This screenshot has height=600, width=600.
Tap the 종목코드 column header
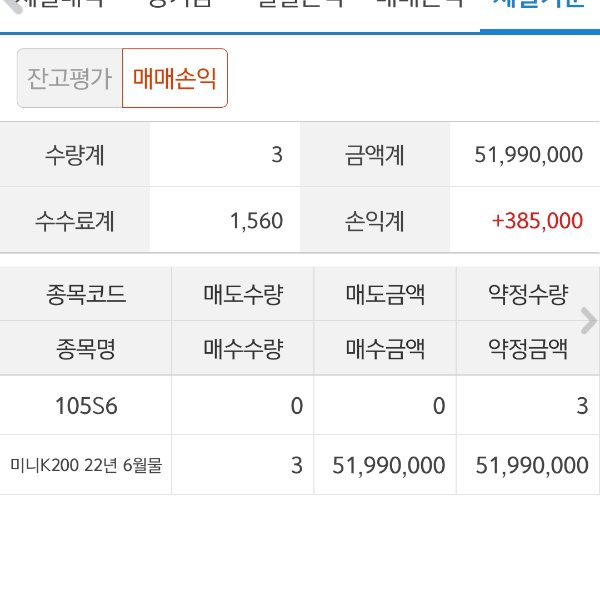click(86, 295)
